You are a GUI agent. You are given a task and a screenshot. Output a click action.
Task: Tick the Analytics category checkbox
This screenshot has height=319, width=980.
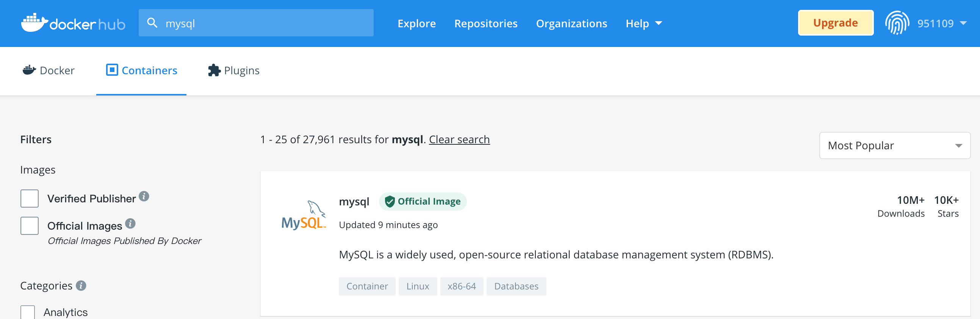click(28, 312)
